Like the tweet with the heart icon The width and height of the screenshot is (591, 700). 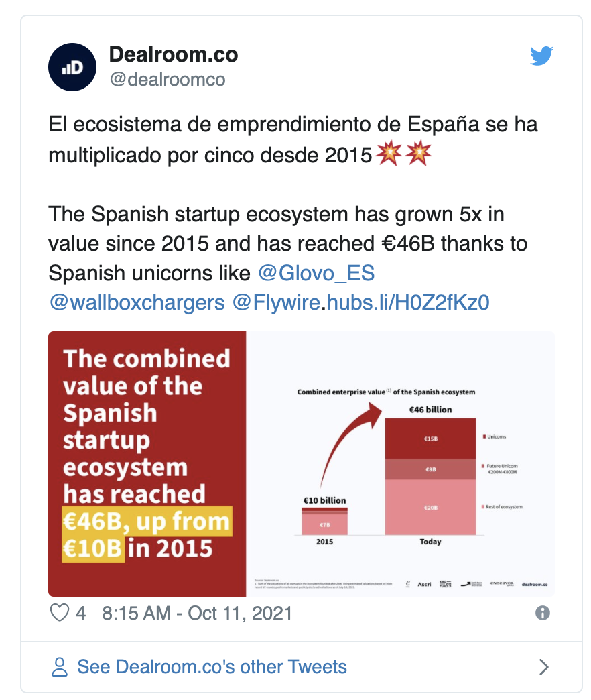tap(60, 613)
